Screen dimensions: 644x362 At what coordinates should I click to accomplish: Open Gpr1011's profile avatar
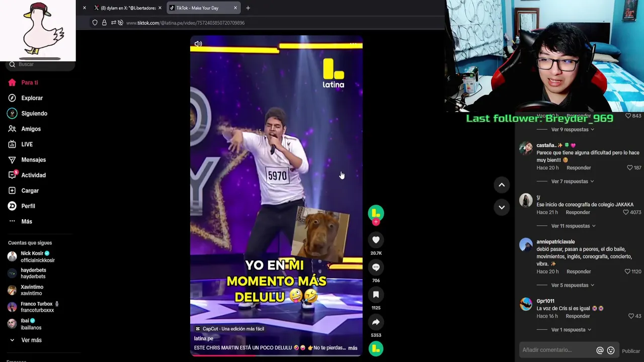tap(526, 304)
